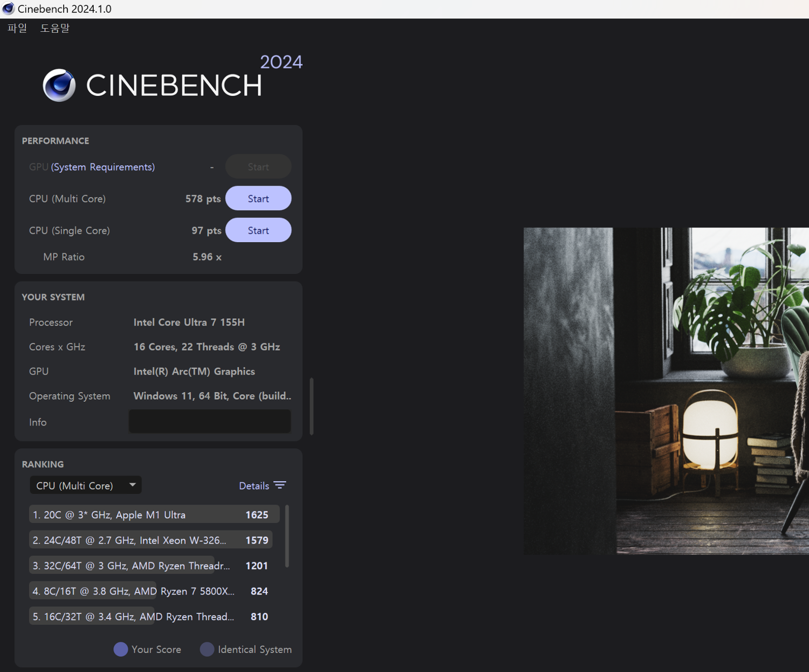Screen dimensions: 809x672
Task: Start the CPU Single Core benchmark
Action: 258,230
